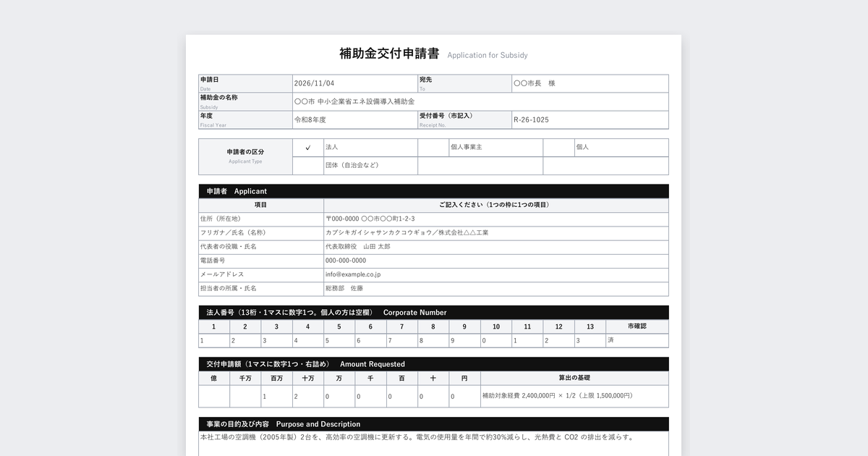Click the empty amount cell under 千万

click(245, 397)
